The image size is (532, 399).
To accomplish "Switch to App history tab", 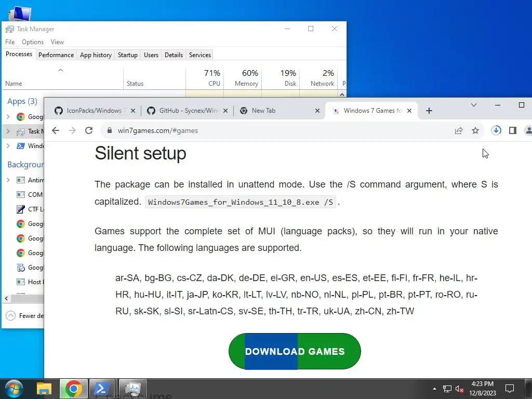I will point(96,55).
